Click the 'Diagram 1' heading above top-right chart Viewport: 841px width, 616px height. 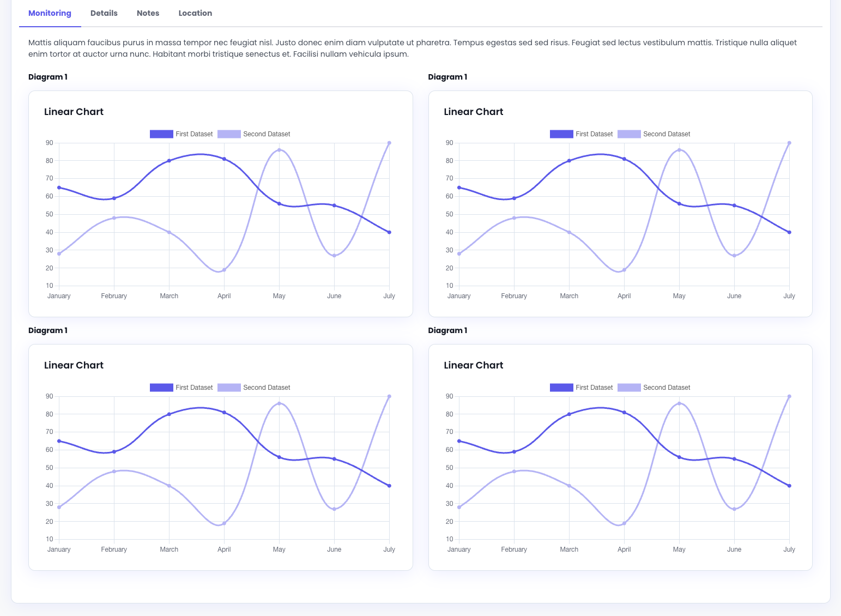(447, 77)
